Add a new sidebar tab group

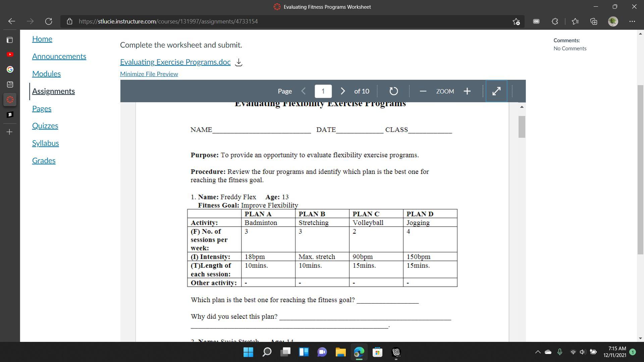click(10, 132)
